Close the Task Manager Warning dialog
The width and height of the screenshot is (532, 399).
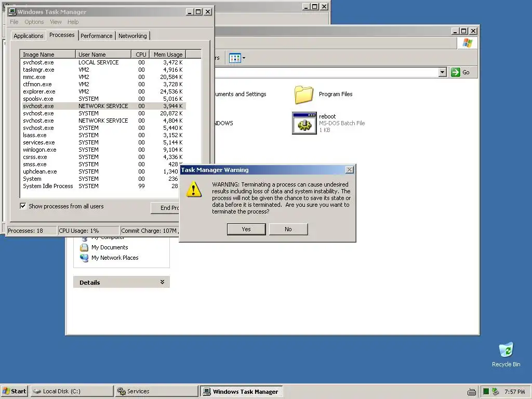(350, 170)
